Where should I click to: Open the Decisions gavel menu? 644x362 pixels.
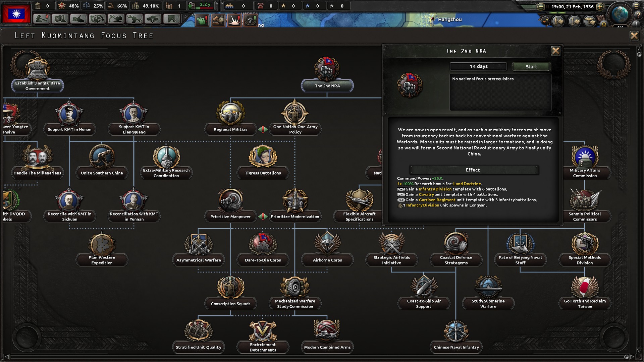[x=42, y=19]
